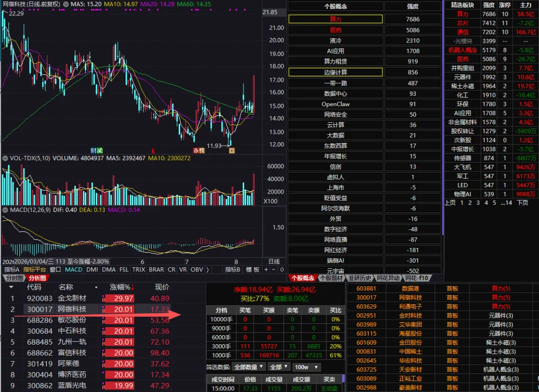The height and width of the screenshot is (392, 539).
Task: Click R badge on 金戈新材 row
Action: 103,299
